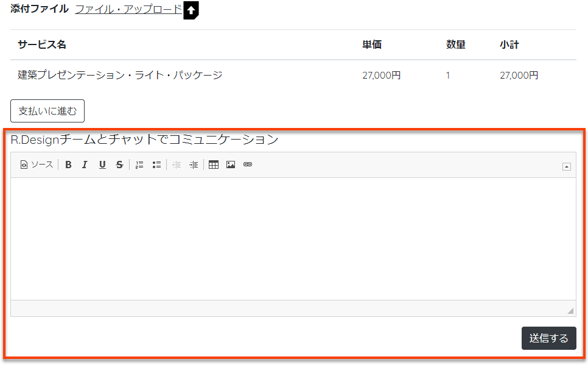Toggle bold formatting
Viewport: 588px width, 376px height.
click(68, 165)
